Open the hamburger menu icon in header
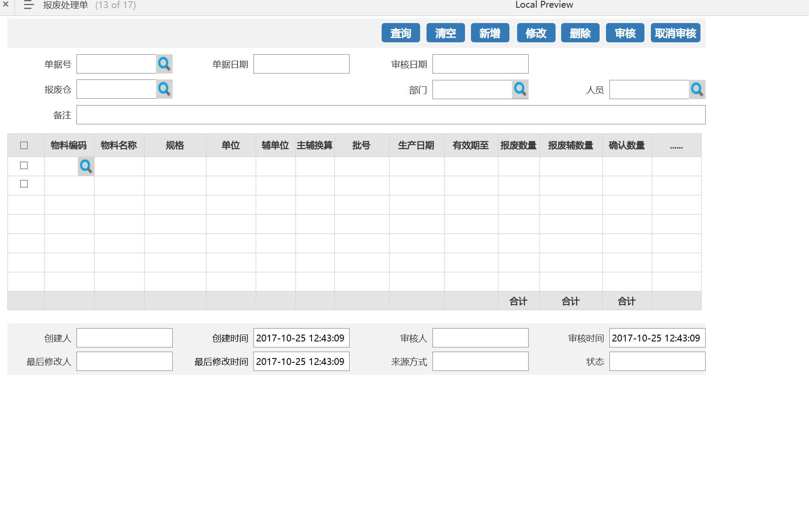This screenshot has height=532, width=809. [x=29, y=5]
